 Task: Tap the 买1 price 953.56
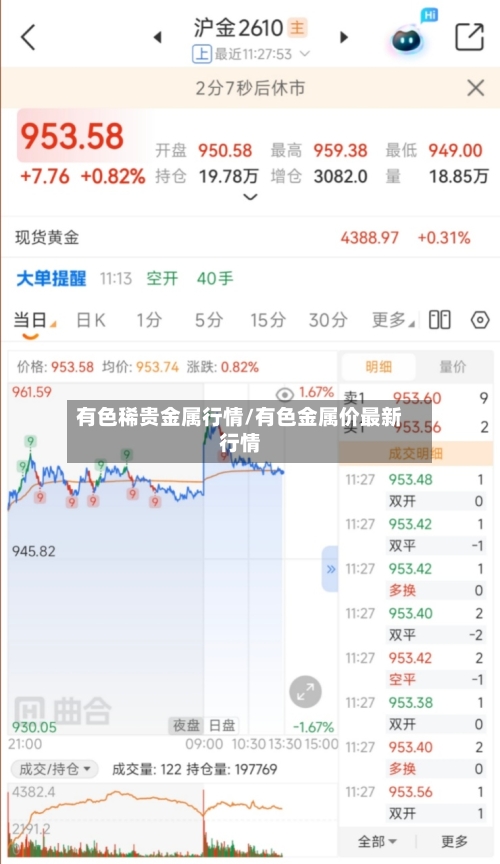(417, 427)
